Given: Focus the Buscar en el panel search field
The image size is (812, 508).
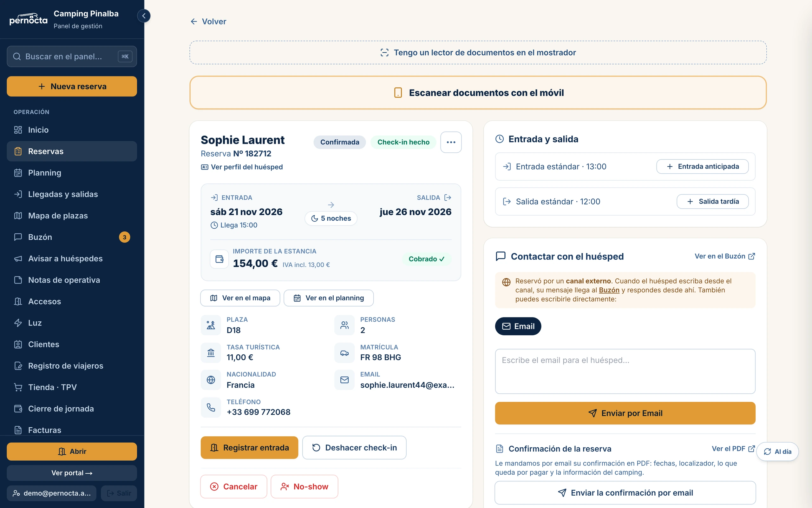Looking at the screenshot, I should pos(72,57).
